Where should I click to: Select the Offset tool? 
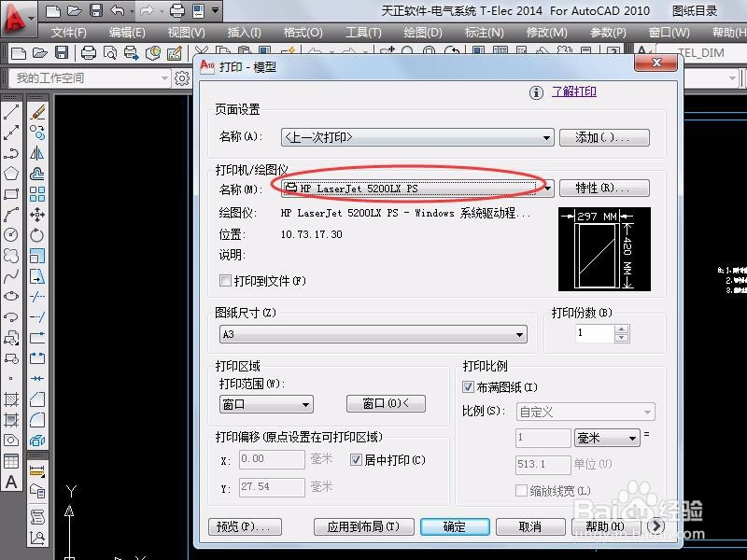point(37,174)
